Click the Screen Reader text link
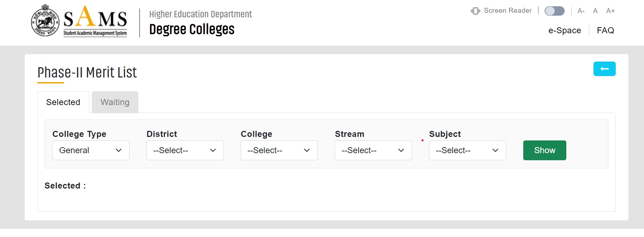Image resolution: width=644 pixels, height=237 pixels. click(508, 11)
